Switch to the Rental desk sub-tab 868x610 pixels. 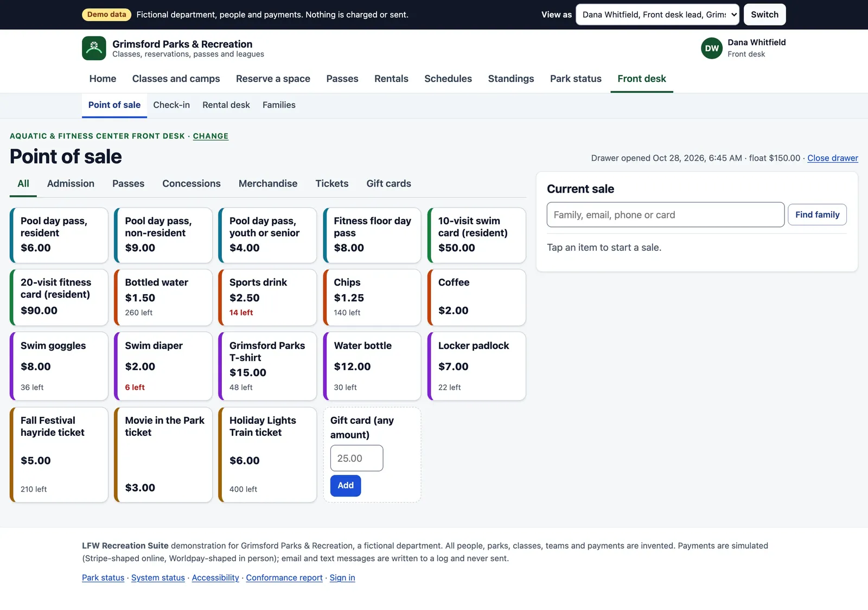(x=226, y=105)
